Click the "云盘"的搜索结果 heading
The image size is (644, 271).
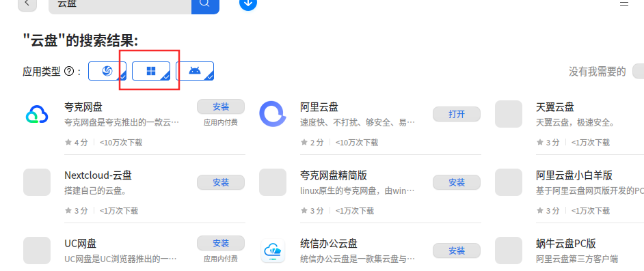(81, 40)
